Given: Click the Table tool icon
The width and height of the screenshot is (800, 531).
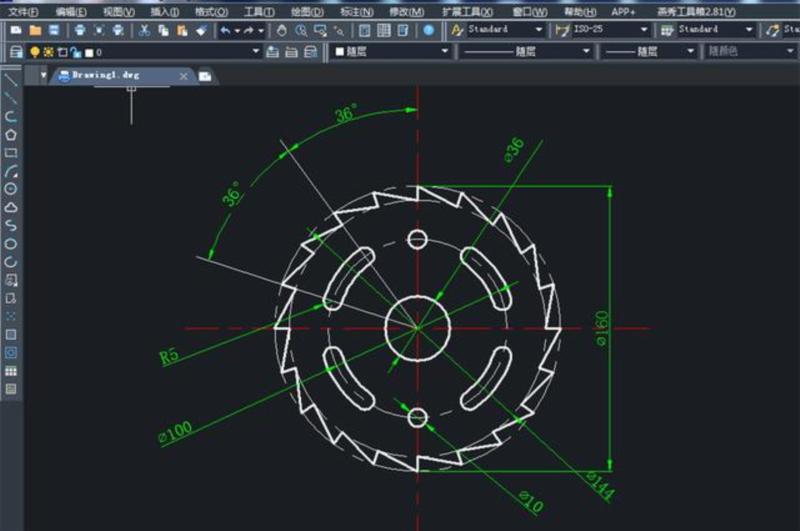Looking at the screenshot, I should click(11, 371).
